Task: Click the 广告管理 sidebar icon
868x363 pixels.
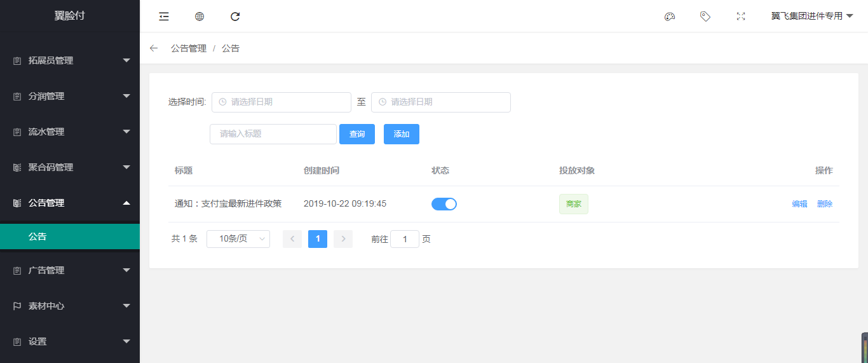Action: pyautogui.click(x=17, y=271)
